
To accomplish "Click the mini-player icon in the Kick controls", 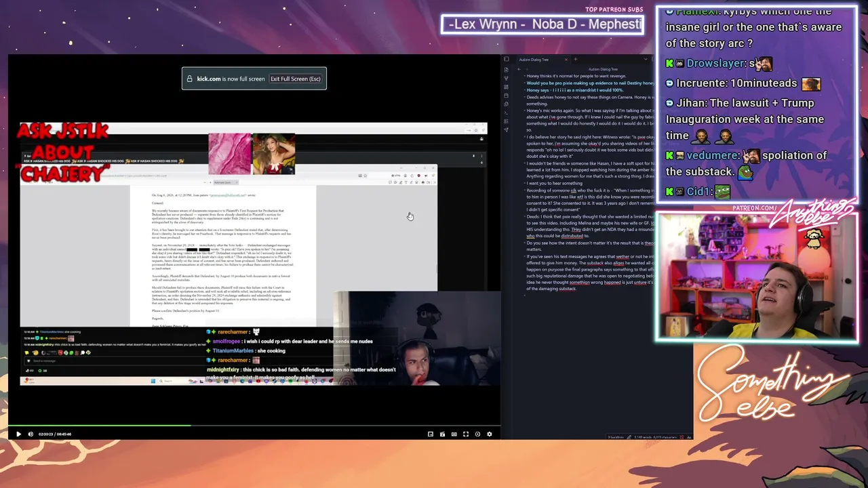I will coord(430,434).
